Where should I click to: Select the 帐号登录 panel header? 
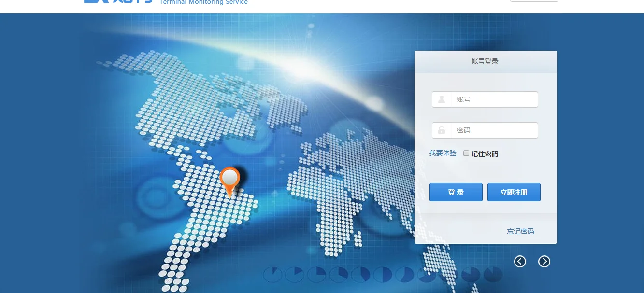coord(485,61)
